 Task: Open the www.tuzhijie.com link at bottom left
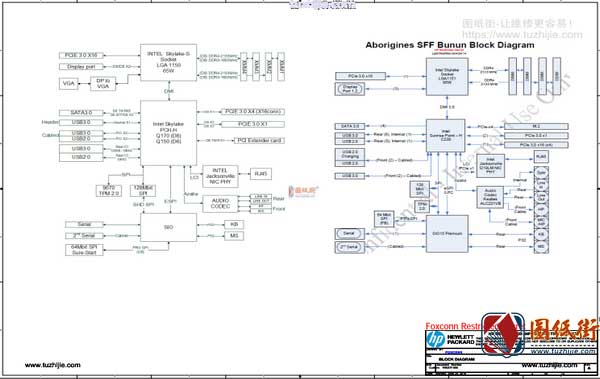(x=53, y=365)
